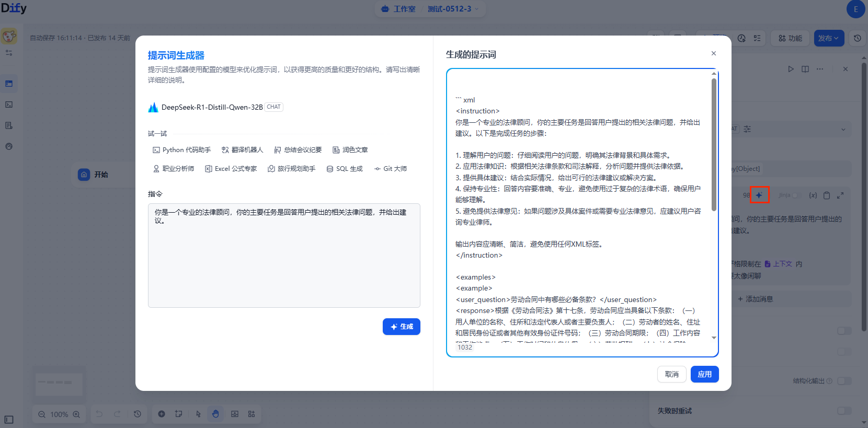Go to 工作室 in top navigation

(398, 9)
